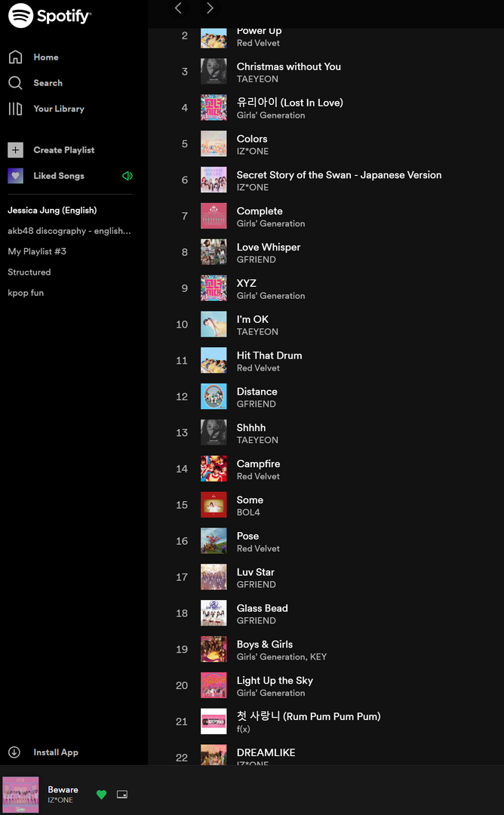Click Complete album art
Viewport: 504px width, 815px height.
pyautogui.click(x=214, y=216)
